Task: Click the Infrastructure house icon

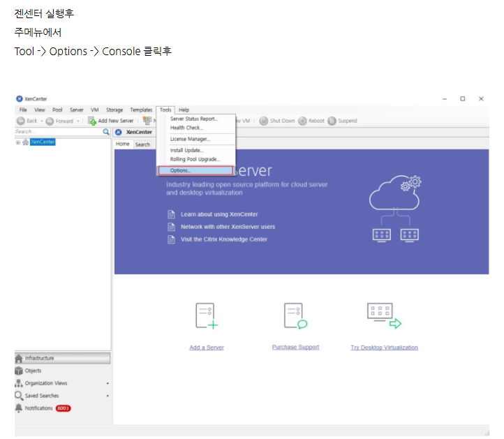Action: [x=19, y=358]
